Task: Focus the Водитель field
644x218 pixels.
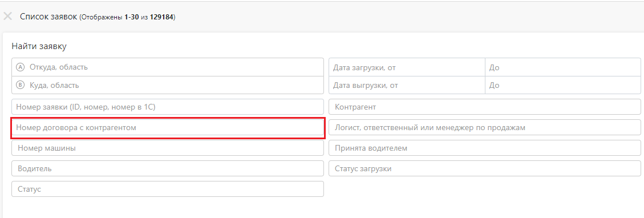Action: 168,168
